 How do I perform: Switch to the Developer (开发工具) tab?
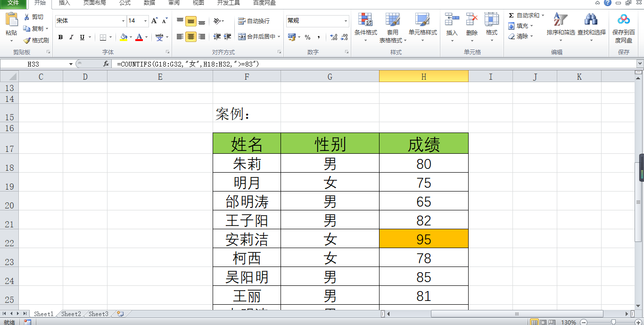(x=228, y=3)
